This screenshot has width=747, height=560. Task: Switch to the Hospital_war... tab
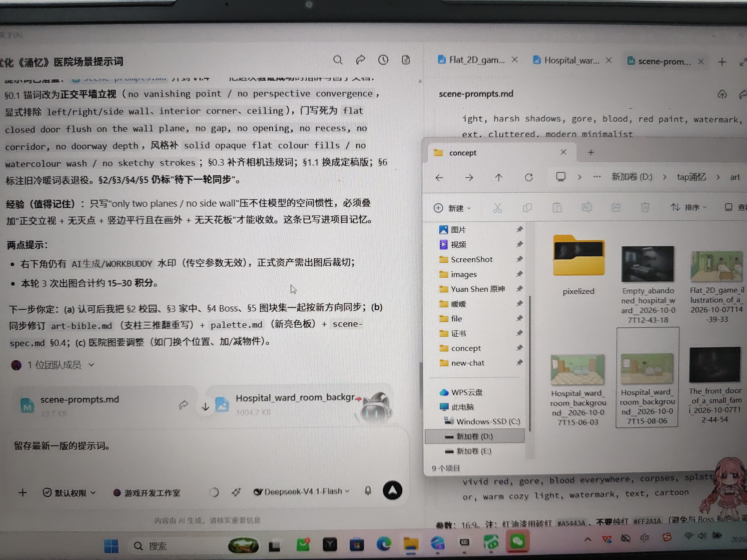[566, 60]
